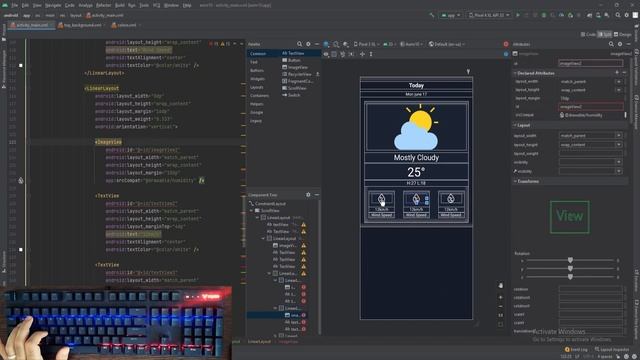Open Search Everywhere magnifier in main toolbar
640x360 pixels.
point(618,15)
